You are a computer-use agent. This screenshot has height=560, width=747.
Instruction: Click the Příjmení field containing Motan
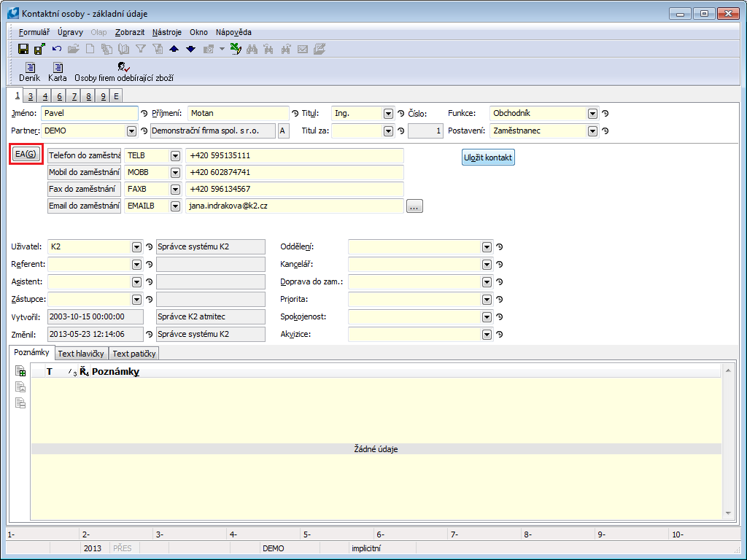[x=238, y=114]
